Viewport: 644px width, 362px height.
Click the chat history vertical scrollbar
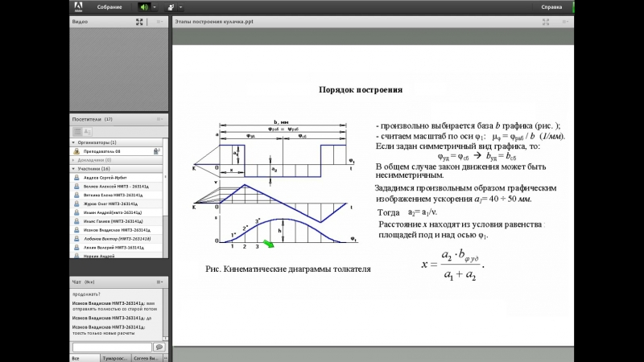(x=166, y=315)
